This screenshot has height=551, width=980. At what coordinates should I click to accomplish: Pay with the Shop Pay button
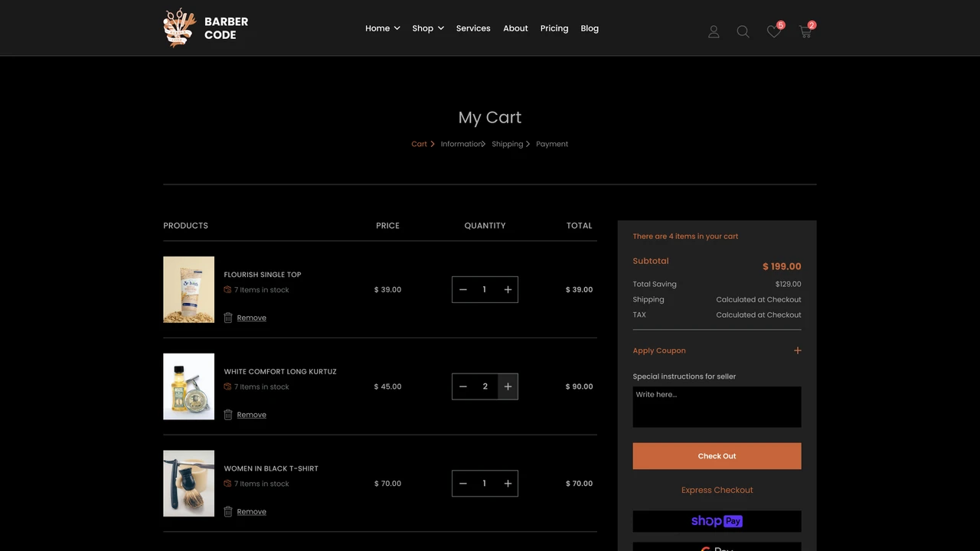point(717,521)
